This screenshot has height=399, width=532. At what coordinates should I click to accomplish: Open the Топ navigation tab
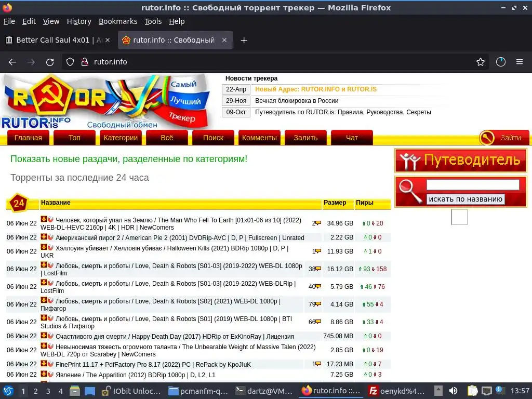pyautogui.click(x=74, y=138)
